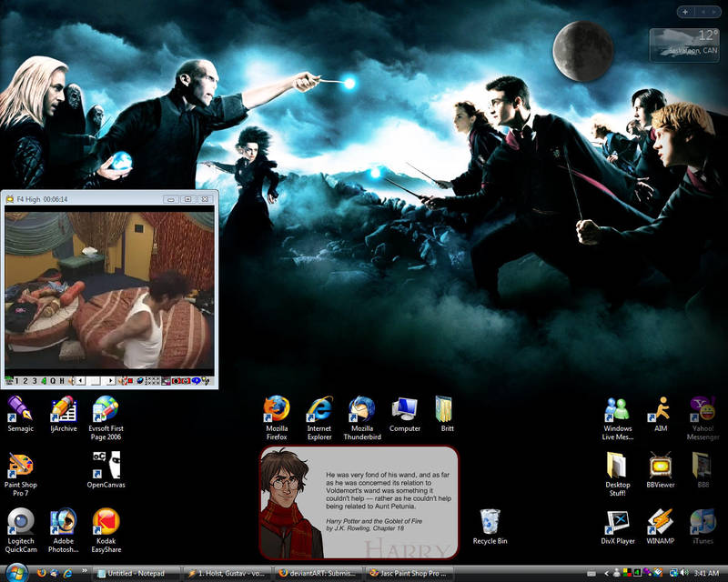This screenshot has width=728, height=582.
Task: Launch the OpenCanvas shortcut
Action: (x=106, y=469)
